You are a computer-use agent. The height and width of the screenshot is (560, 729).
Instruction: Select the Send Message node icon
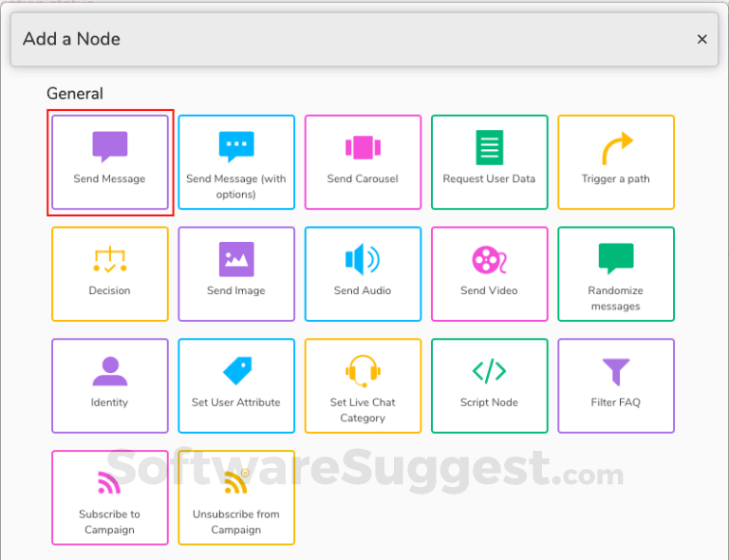(x=110, y=147)
